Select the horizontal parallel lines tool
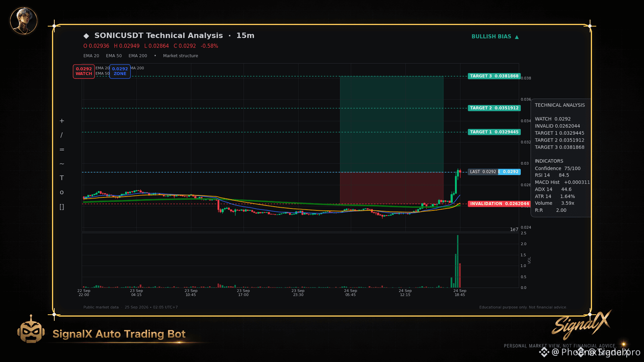Viewport: 644px width, 362px height. point(62,149)
